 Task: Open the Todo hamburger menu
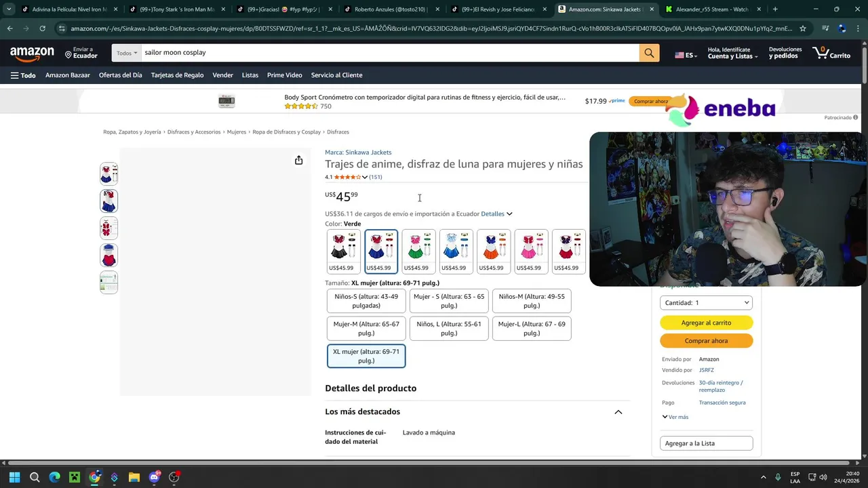[23, 75]
